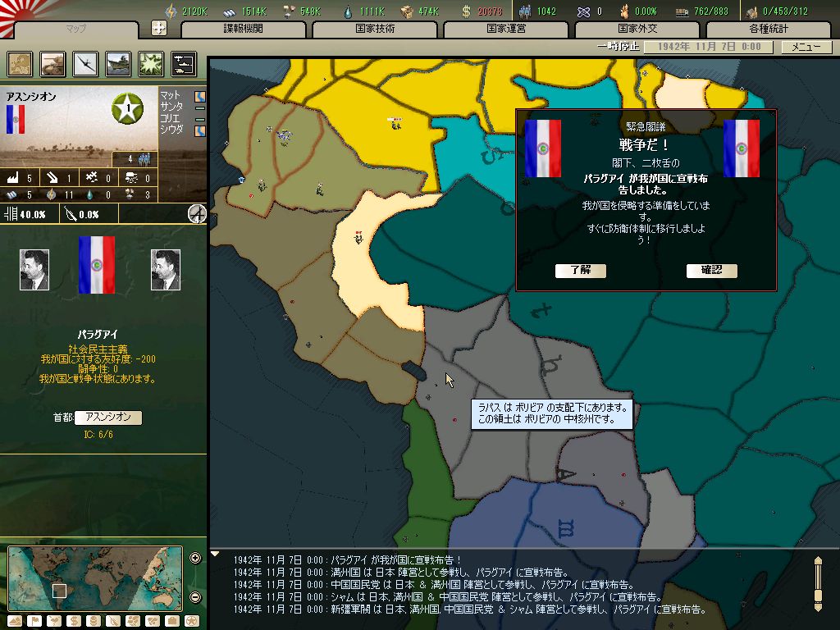Open the 諜報機関 intelligence tab
The image size is (840, 630).
[x=244, y=29]
